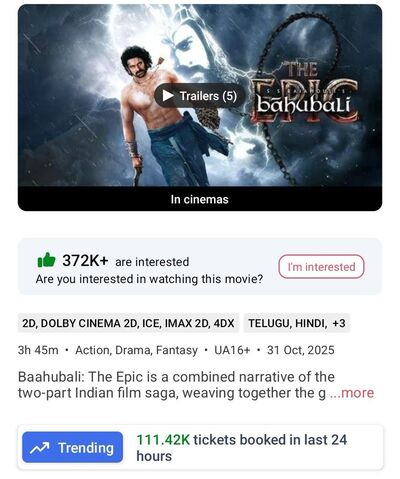The height and width of the screenshot is (479, 400).
Task: Expand the +3 more languages
Action: click(x=339, y=323)
